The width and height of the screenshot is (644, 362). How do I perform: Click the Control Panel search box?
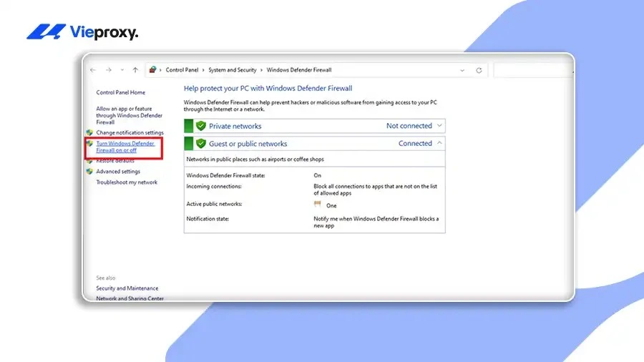pos(532,70)
